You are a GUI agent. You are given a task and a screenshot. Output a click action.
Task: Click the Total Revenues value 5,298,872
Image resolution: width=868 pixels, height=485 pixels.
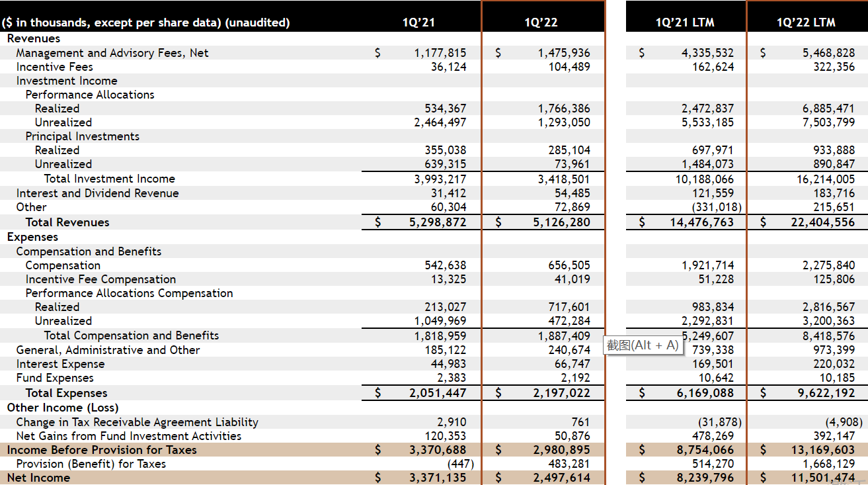pyautogui.click(x=438, y=222)
